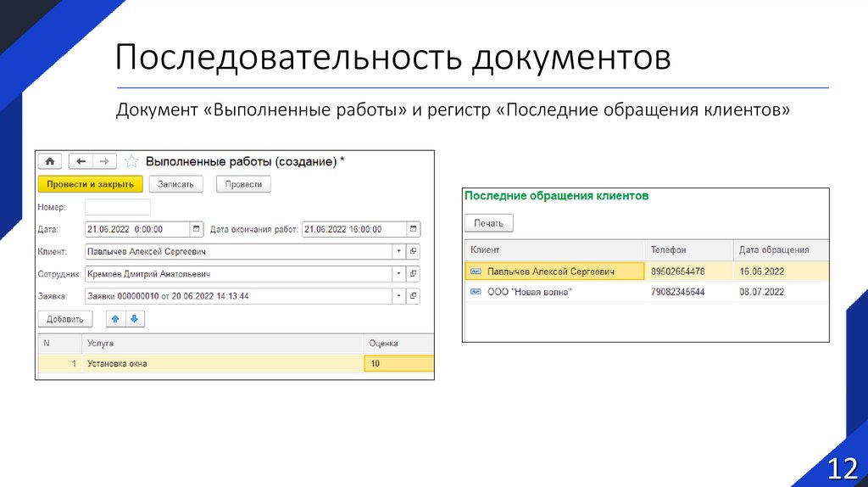The image size is (868, 487).
Task: Open the selected Сотрудник record
Action: pyautogui.click(x=413, y=274)
